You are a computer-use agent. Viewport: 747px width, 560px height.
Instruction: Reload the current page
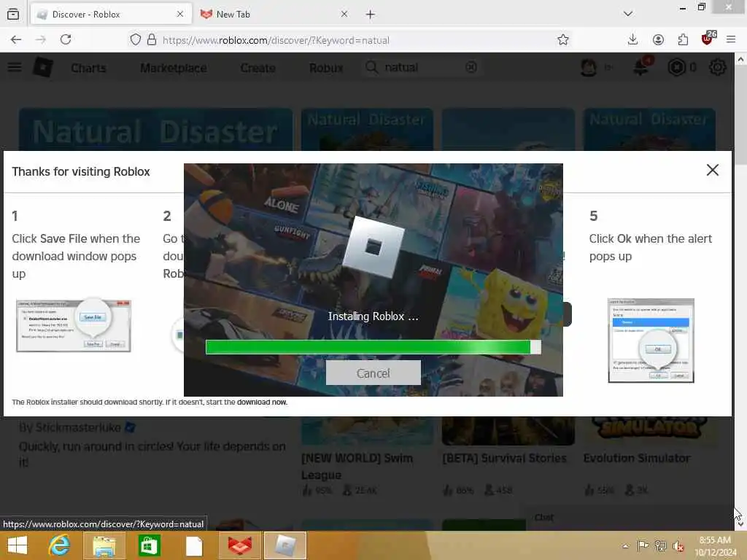click(x=66, y=39)
